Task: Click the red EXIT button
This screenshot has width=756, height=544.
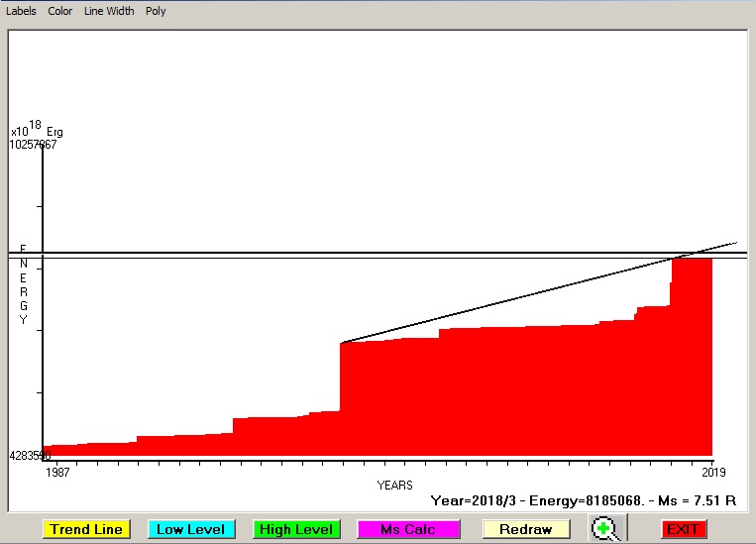Action: [x=683, y=529]
